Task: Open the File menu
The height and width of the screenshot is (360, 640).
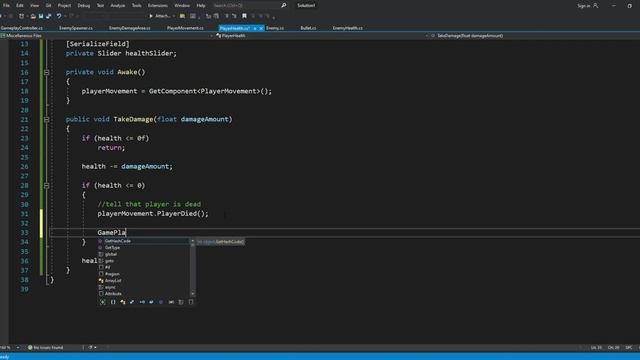Action: [6, 5]
